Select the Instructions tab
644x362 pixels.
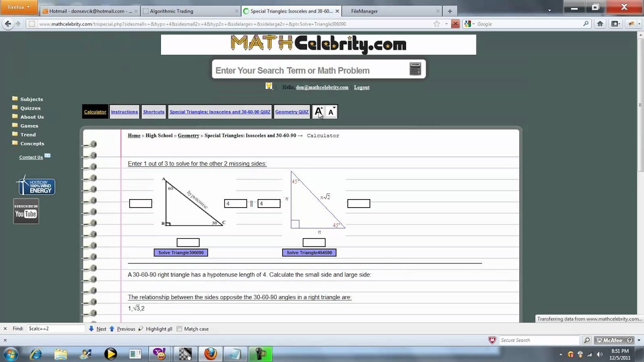coord(124,112)
